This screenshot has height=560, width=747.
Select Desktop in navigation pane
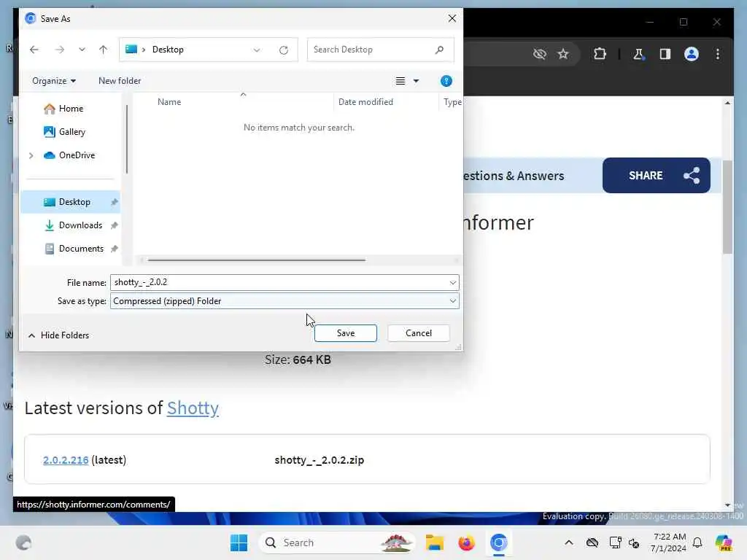[74, 202]
